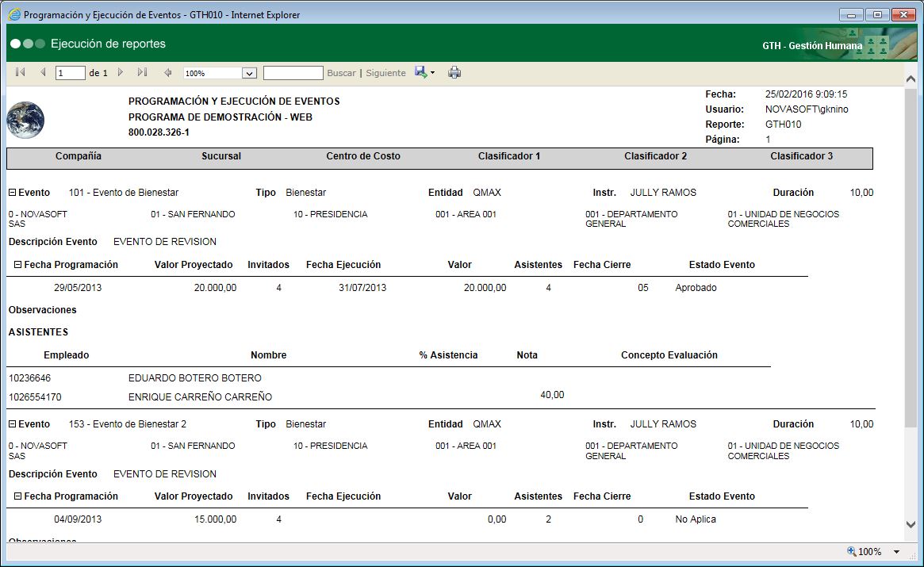Image resolution: width=924 pixels, height=567 pixels.
Task: Collapse second Fecha Programación section
Action: (x=18, y=496)
